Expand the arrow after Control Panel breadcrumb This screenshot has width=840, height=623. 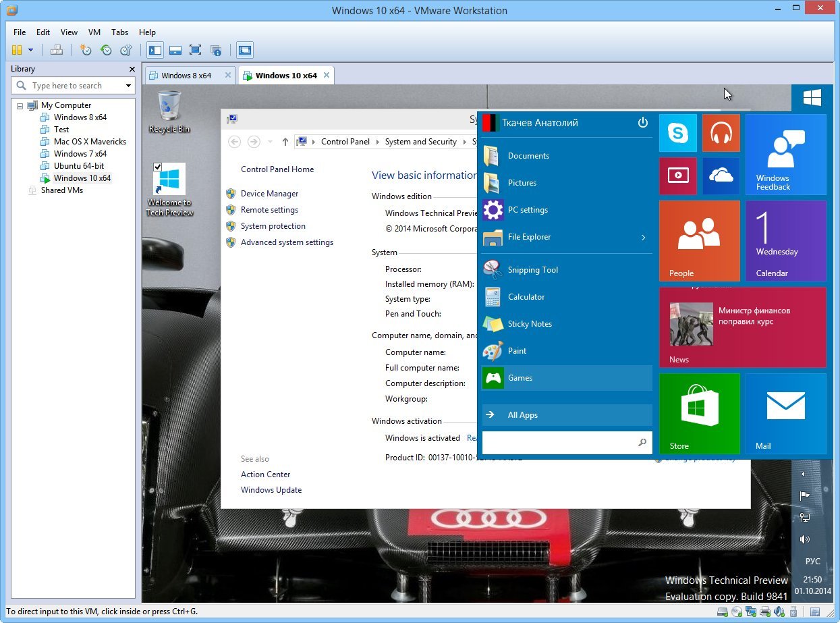pos(377,142)
